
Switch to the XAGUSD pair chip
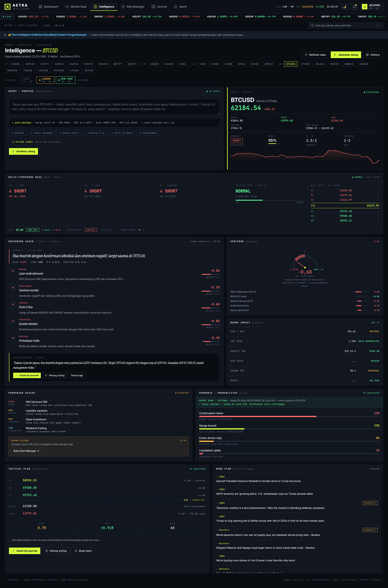(169, 64)
